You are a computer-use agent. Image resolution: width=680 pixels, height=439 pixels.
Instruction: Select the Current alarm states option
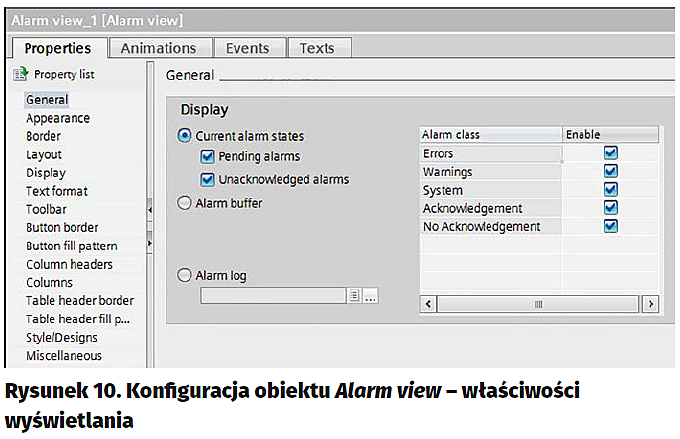(183, 135)
